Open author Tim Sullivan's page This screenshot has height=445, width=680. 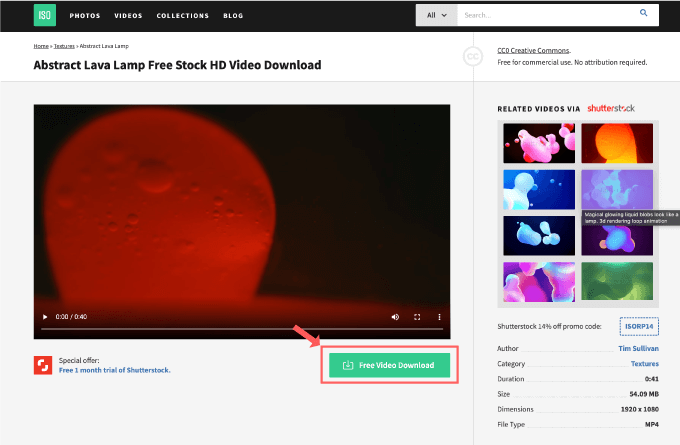[638, 348]
